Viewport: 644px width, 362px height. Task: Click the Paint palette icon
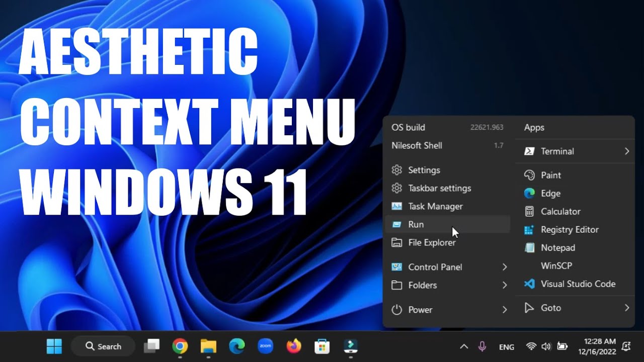529,175
